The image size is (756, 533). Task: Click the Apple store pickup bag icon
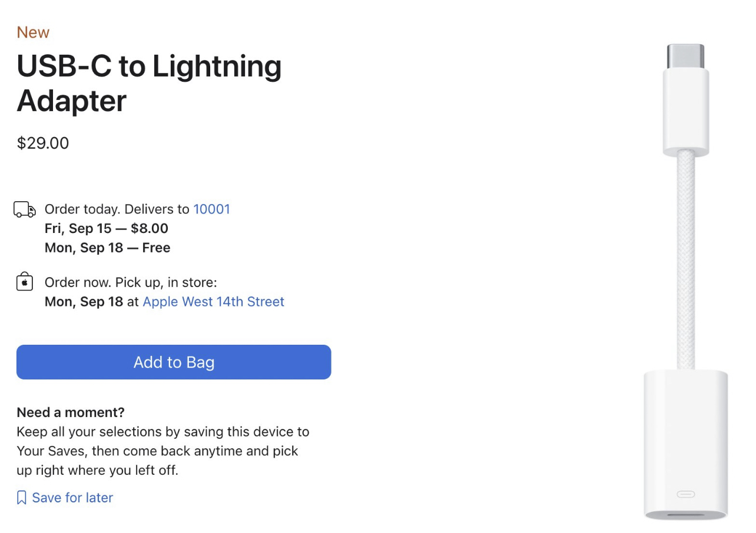click(x=24, y=281)
